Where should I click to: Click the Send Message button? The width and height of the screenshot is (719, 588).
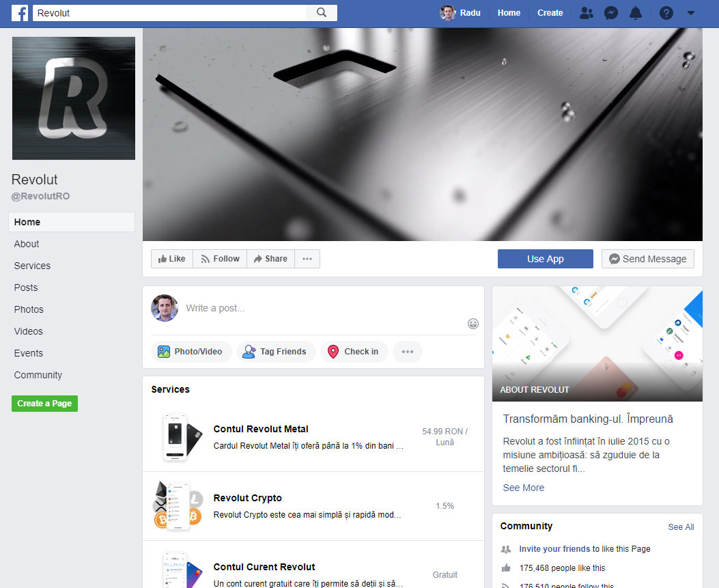(647, 259)
